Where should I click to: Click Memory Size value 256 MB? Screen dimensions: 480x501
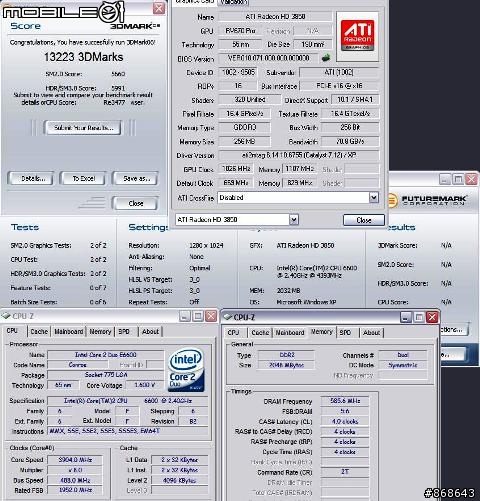pyautogui.click(x=244, y=141)
